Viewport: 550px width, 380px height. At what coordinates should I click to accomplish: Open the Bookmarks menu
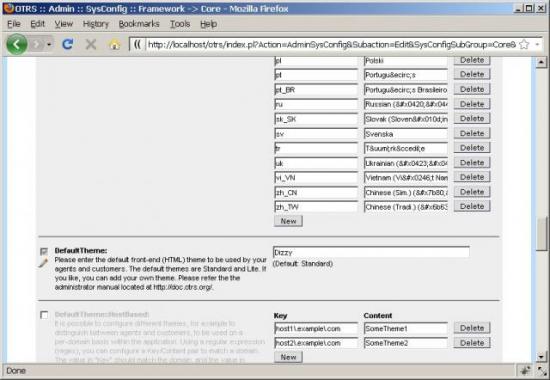point(139,24)
